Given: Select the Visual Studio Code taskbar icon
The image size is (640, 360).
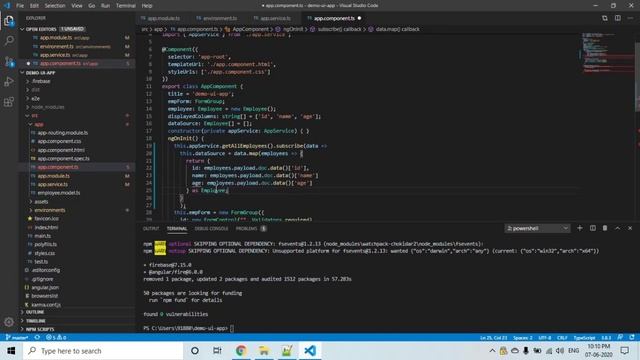Looking at the screenshot, I should point(310,351).
